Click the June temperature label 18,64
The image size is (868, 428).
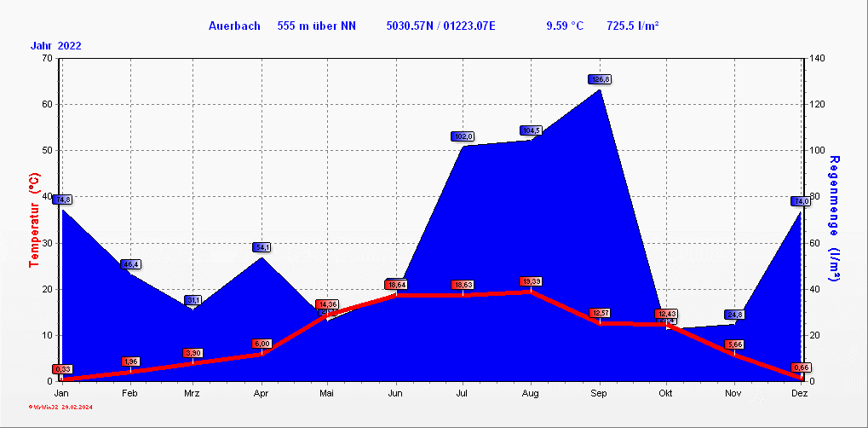396,285
